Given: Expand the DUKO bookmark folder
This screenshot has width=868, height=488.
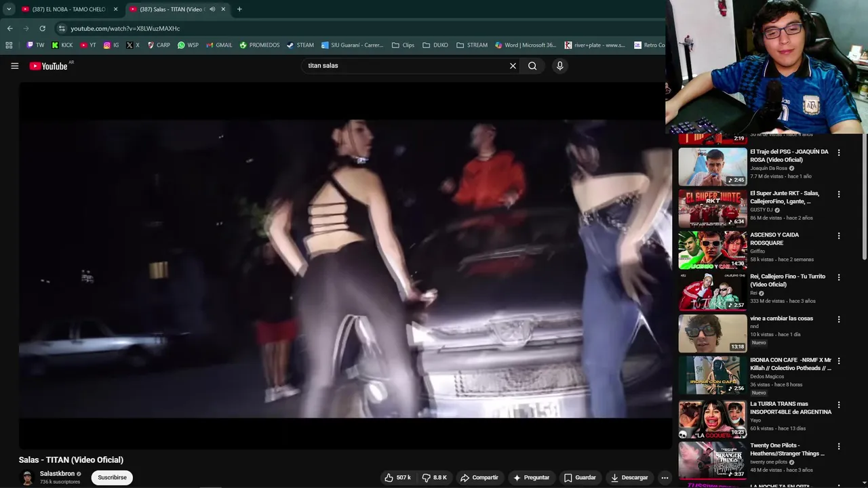Looking at the screenshot, I should [x=435, y=45].
